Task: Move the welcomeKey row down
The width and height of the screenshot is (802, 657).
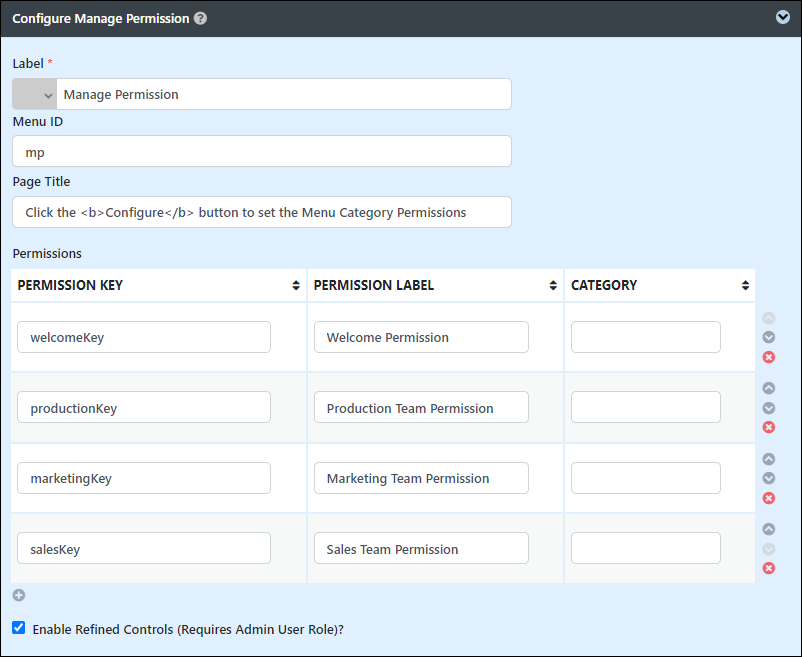Action: pos(768,337)
